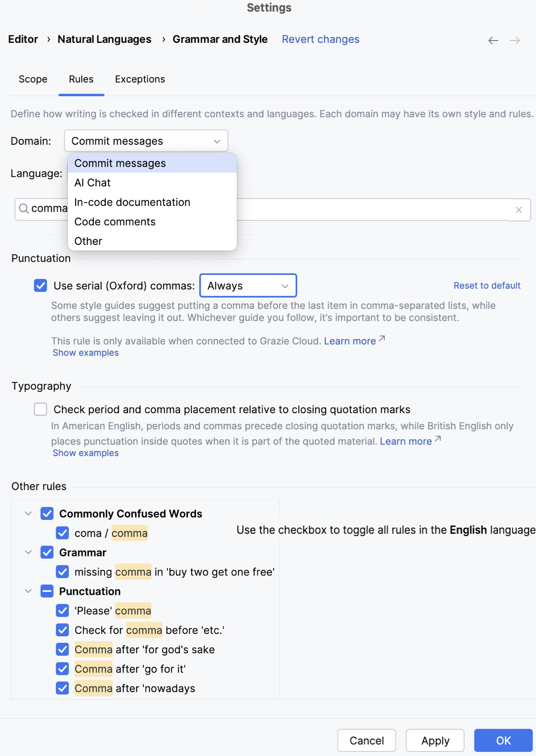Open the quotation marks Learn more external link

[406, 441]
